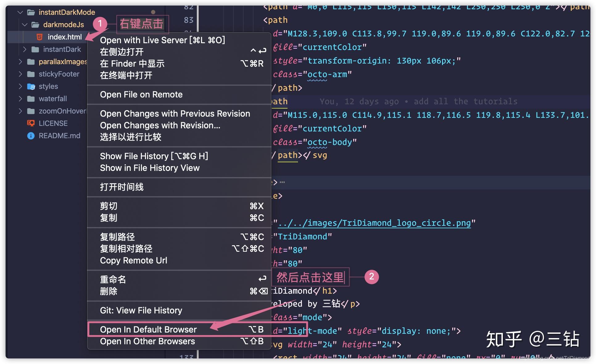This screenshot has width=596, height=364.
Task: Expand the waterfall folder chevron
Action: 20,99
